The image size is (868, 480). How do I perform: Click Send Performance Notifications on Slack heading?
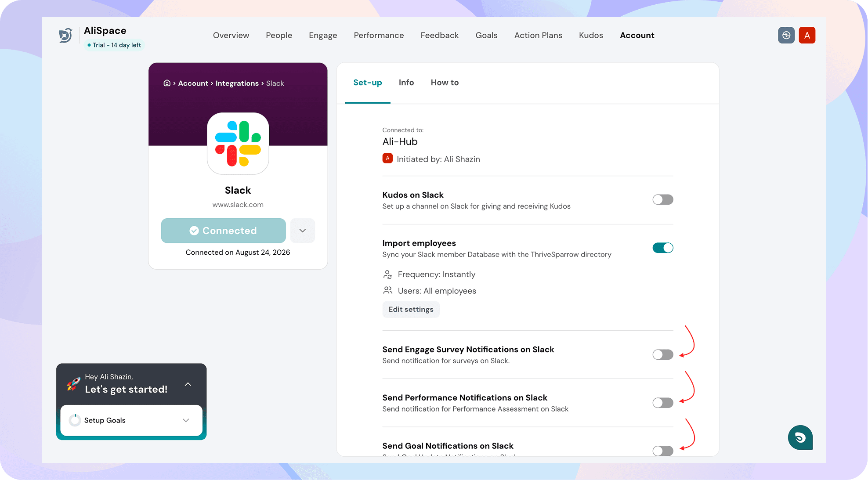pos(465,398)
